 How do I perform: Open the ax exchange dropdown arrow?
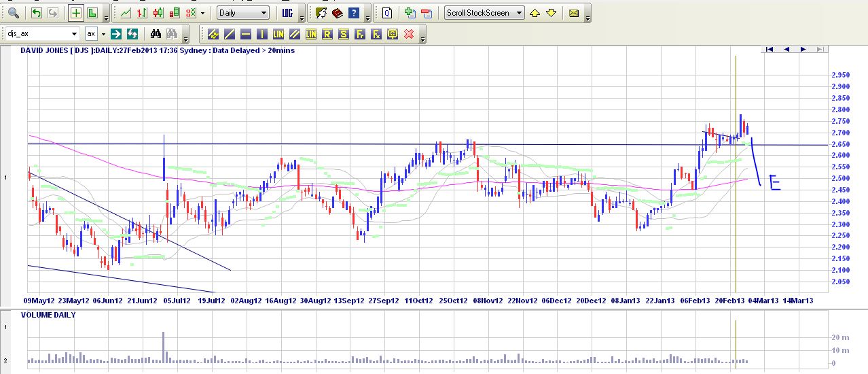(x=103, y=33)
